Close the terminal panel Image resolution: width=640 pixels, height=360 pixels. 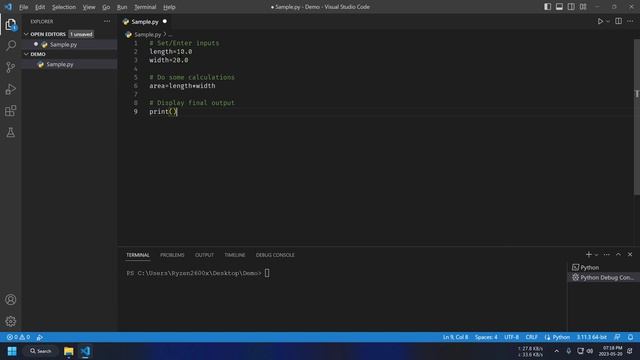[x=630, y=255]
